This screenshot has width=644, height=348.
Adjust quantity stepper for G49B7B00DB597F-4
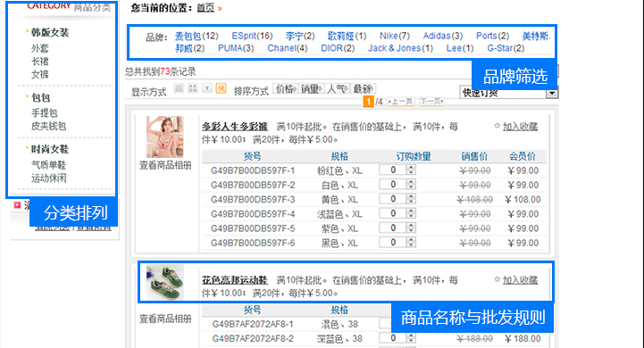411,213
